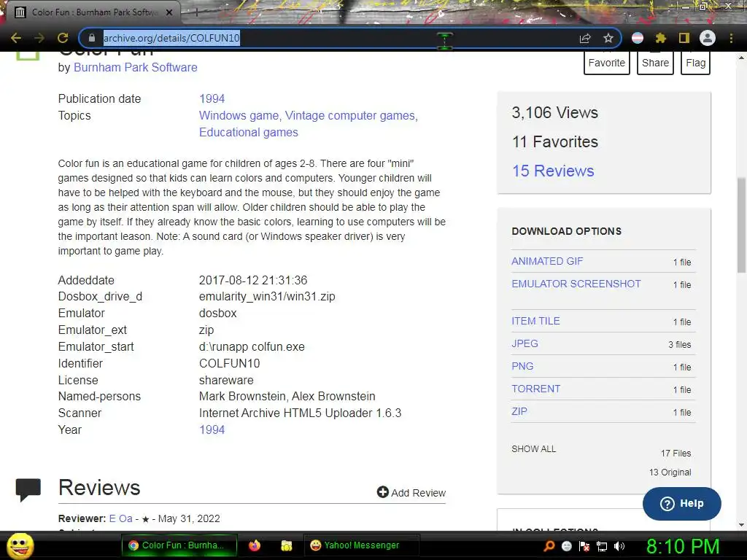Go back to previous page
The width and height of the screenshot is (747, 560).
point(16,38)
